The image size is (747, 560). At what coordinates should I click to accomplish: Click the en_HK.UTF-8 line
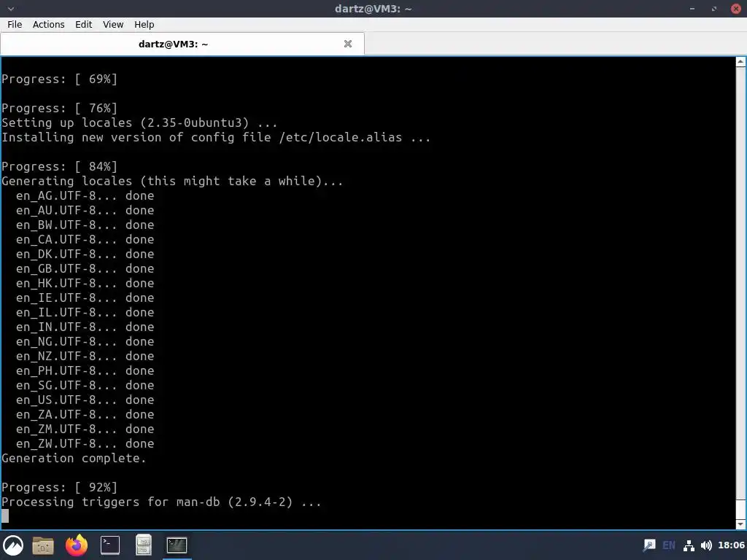pyautogui.click(x=85, y=284)
